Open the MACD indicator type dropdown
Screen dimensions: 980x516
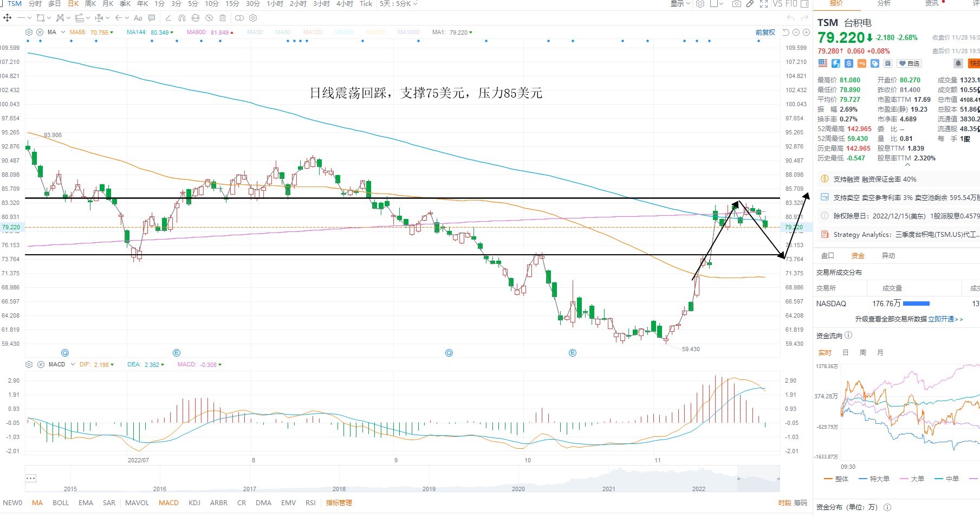coord(73,364)
